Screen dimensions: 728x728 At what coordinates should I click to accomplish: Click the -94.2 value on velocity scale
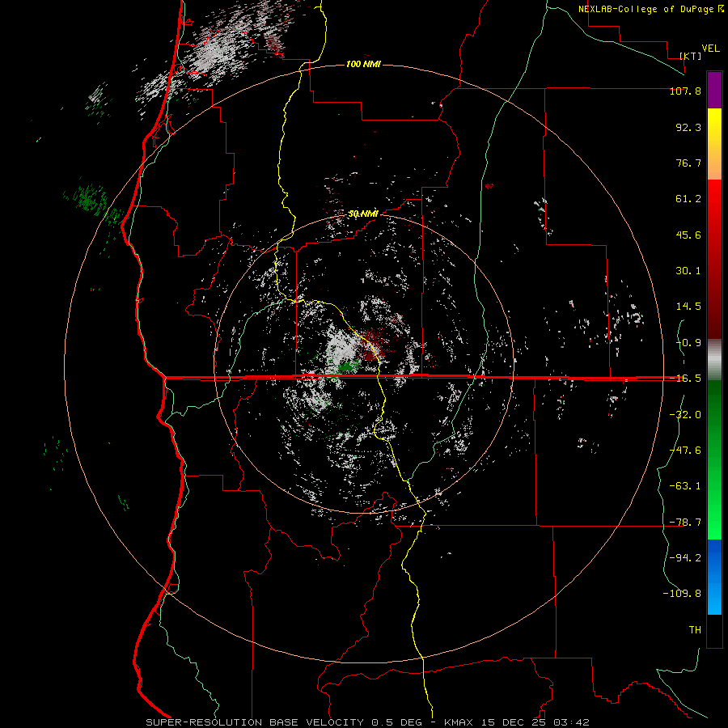(685, 558)
